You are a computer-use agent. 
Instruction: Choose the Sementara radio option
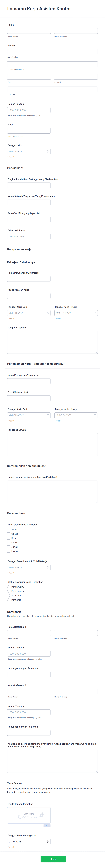[x=9, y=595]
